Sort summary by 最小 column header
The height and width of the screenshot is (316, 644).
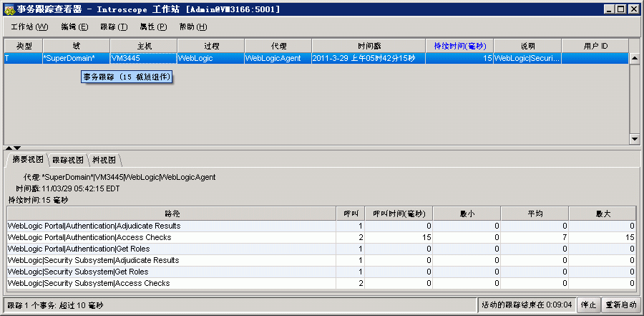(x=466, y=214)
